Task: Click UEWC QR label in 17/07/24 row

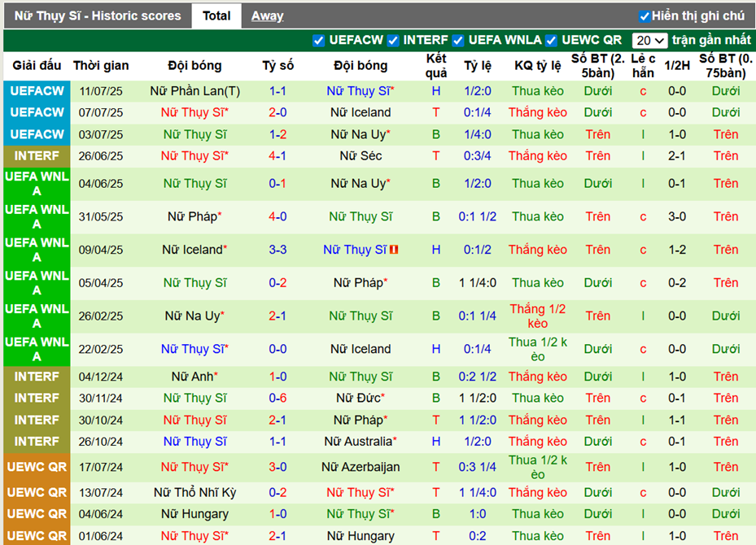Action: pos(37,467)
